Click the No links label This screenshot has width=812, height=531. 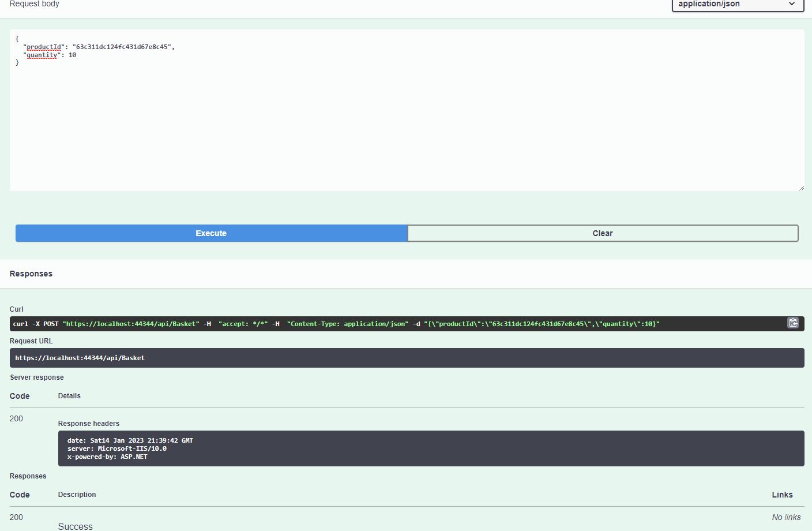pos(785,517)
